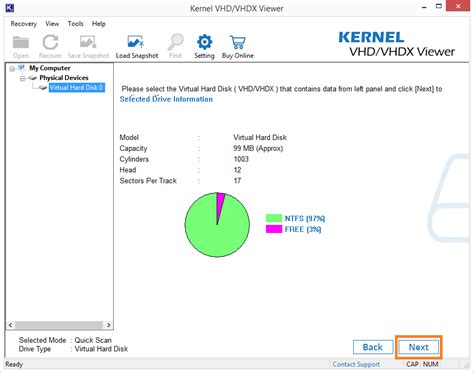This screenshot has height=373, width=474.
Task: Click the CAP status bar indicator
Action: click(412, 364)
